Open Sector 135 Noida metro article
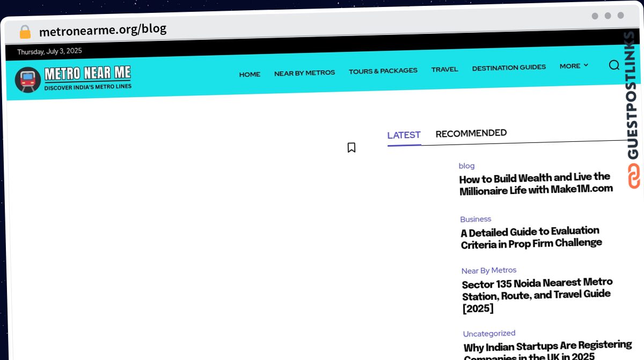The height and width of the screenshot is (360, 644). [536, 294]
